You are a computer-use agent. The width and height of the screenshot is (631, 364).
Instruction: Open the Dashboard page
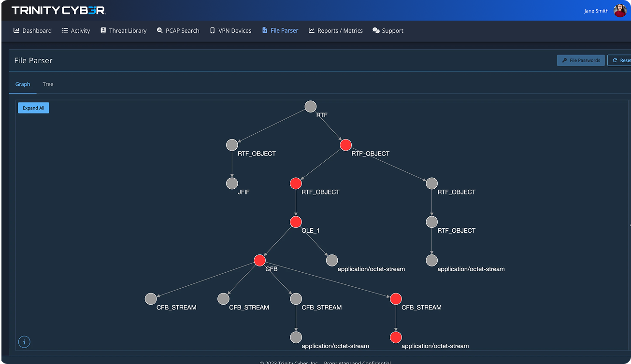32,30
